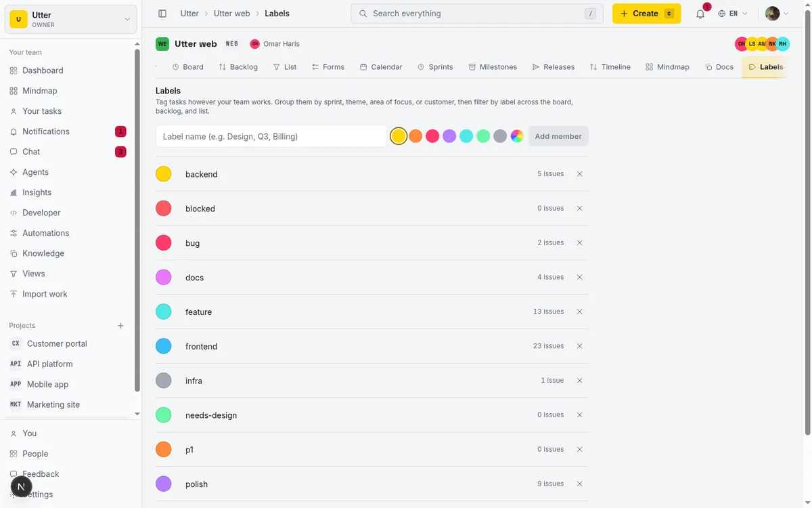The width and height of the screenshot is (812, 508).
Task: Switch to the List tab
Action: click(285, 67)
